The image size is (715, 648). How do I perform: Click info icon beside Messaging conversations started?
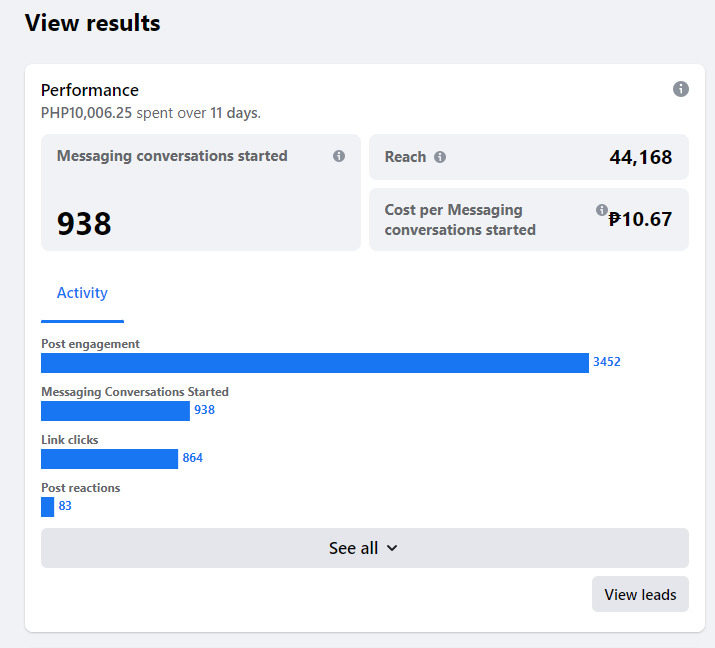339,156
